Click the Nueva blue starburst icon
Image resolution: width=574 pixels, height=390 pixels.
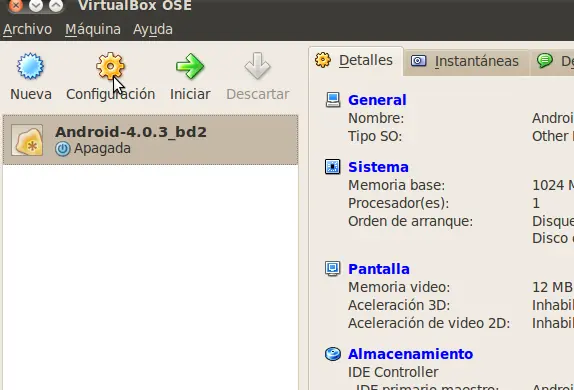coord(30,66)
